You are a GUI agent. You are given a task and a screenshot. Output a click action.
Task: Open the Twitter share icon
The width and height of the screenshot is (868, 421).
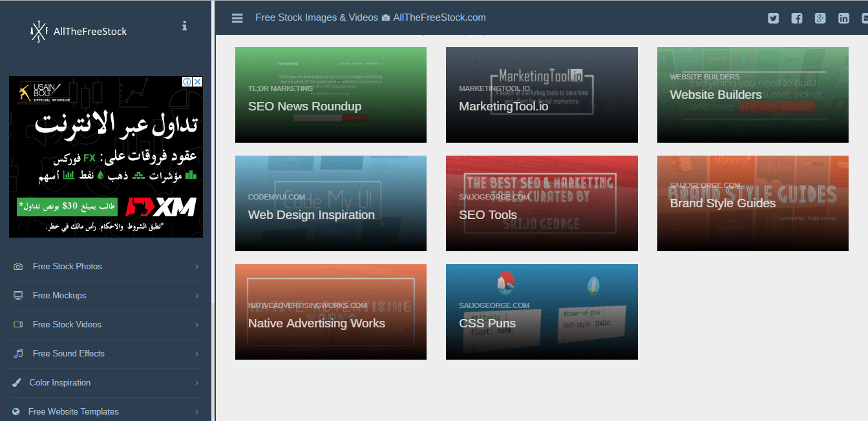point(773,18)
